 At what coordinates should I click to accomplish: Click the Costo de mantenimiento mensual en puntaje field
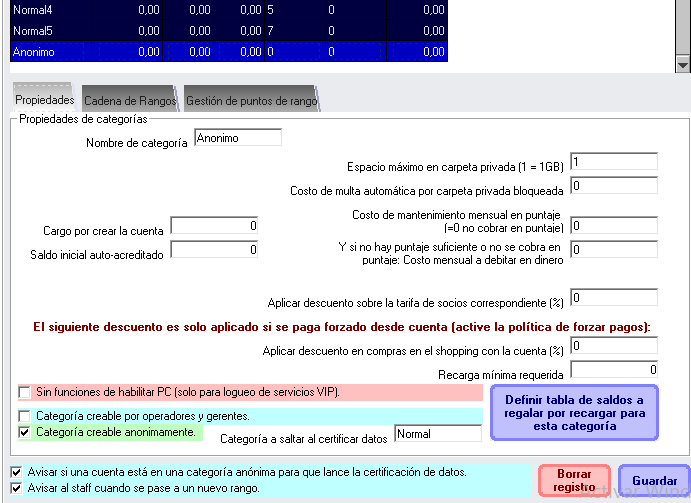pos(614,226)
